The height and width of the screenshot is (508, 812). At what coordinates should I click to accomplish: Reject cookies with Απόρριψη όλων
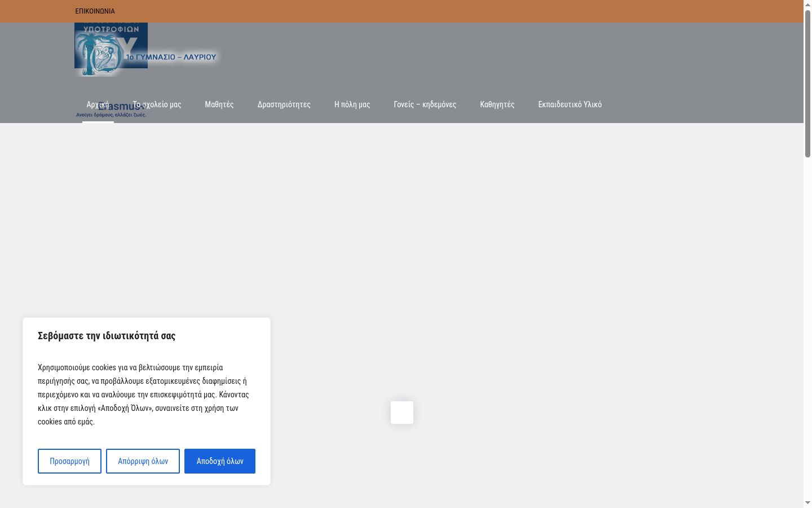143,461
